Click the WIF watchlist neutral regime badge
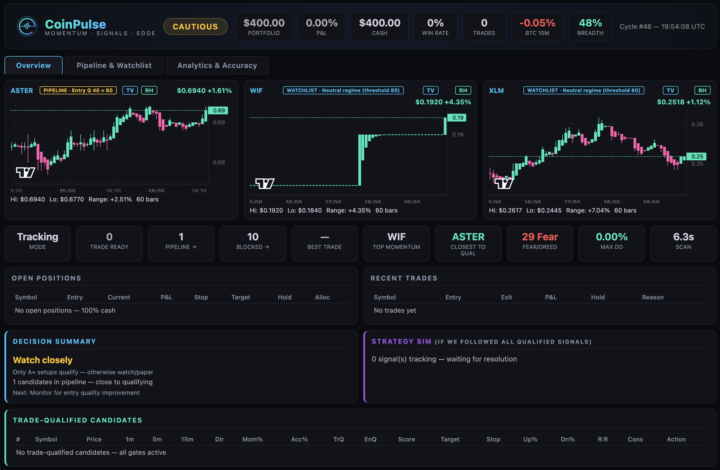 pyautogui.click(x=343, y=90)
